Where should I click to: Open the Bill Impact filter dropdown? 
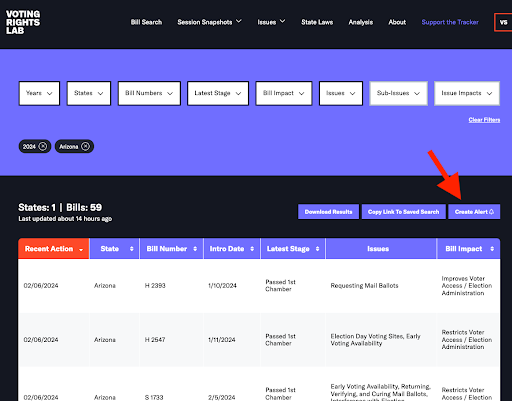[284, 93]
